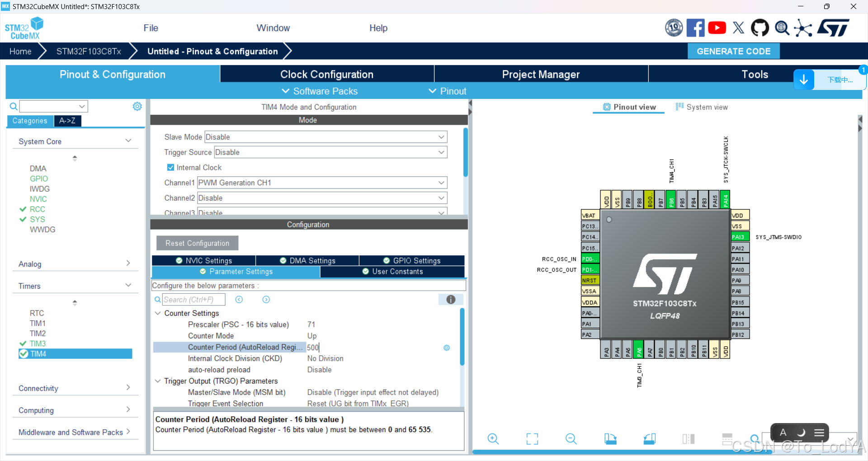Show parameter info panel icon

coord(451,300)
